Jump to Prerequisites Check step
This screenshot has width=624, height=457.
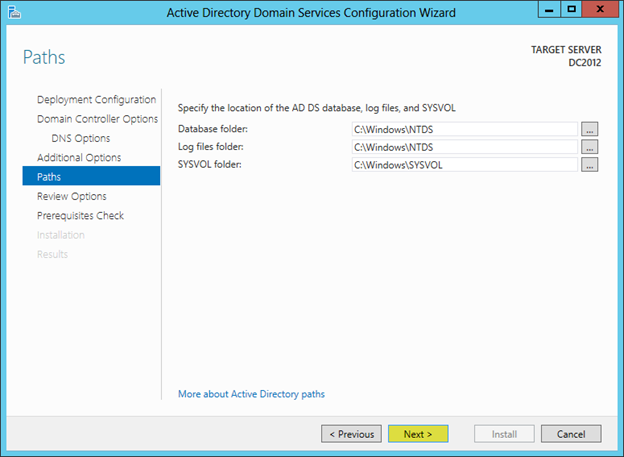80,215
